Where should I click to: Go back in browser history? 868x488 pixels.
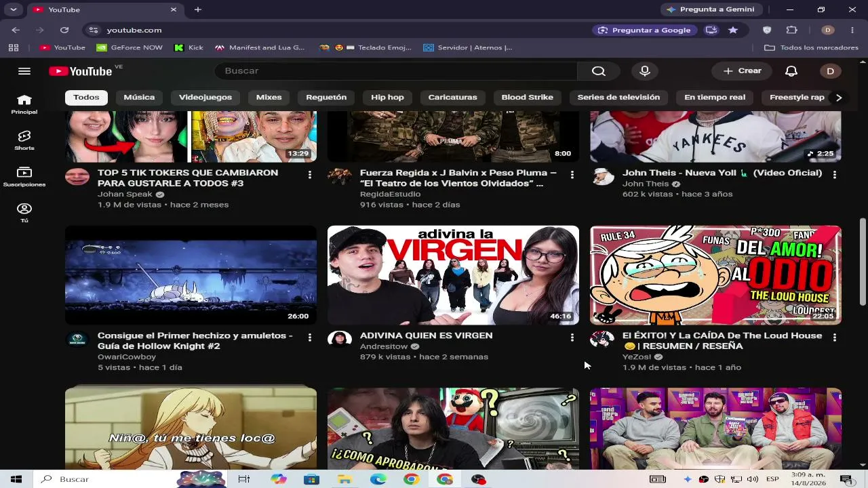(x=16, y=30)
